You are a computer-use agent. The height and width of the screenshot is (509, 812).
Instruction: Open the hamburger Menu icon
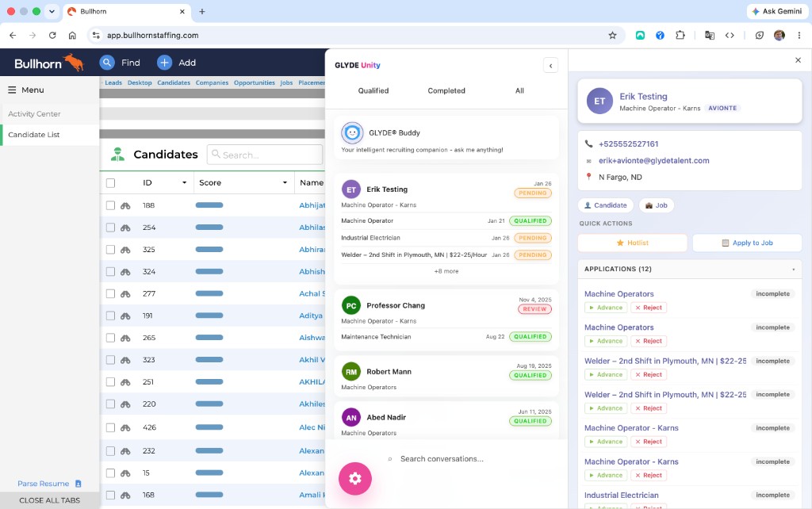pyautogui.click(x=12, y=90)
